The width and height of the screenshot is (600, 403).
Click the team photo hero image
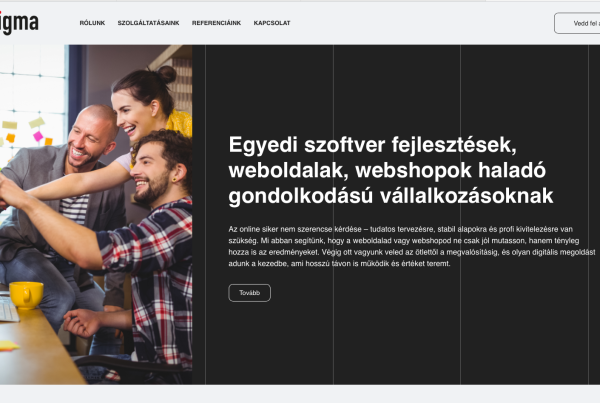[96, 214]
